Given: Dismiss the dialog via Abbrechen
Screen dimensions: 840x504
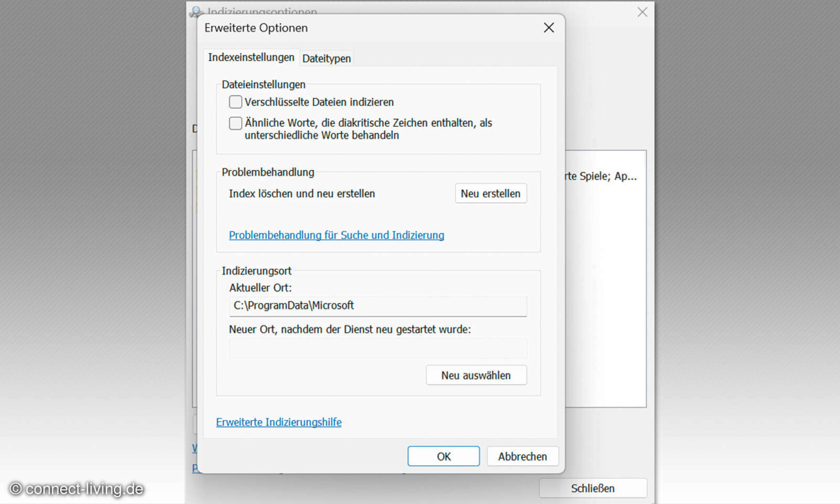Looking at the screenshot, I should [522, 456].
